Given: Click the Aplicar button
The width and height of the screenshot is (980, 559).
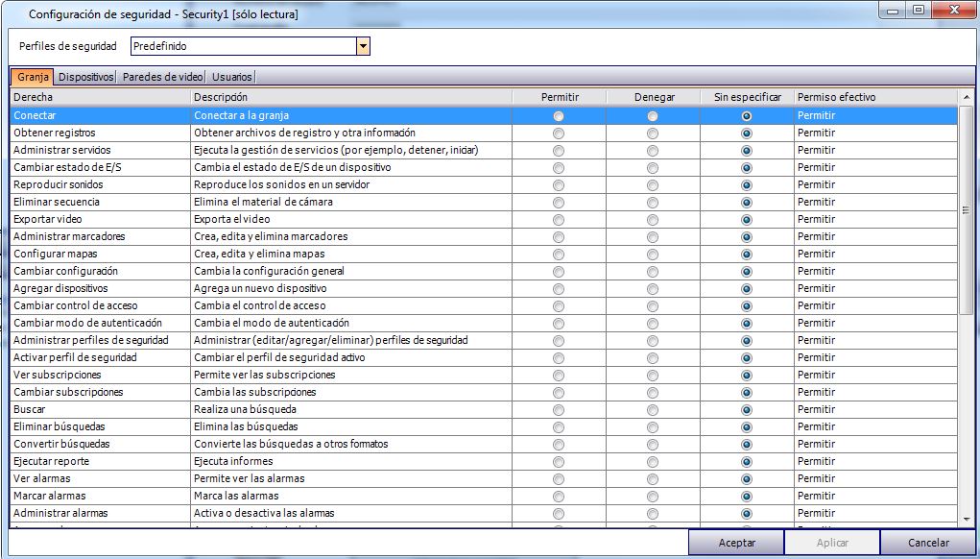Looking at the screenshot, I should click(x=832, y=543).
